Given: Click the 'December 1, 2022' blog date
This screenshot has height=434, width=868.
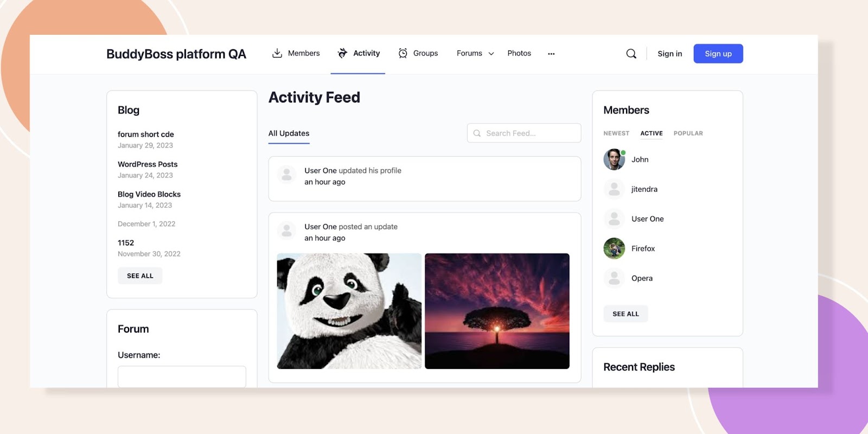Looking at the screenshot, I should pos(146,224).
